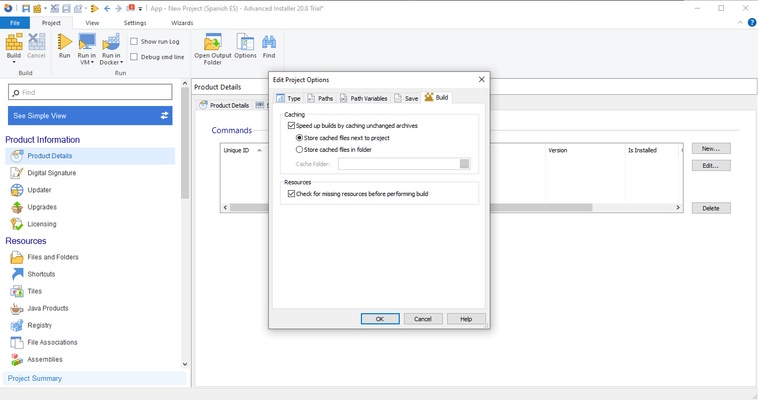Open the quick access toolbar customize dropdown
Image resolution: width=758 pixels, height=400 pixels.
140,9
